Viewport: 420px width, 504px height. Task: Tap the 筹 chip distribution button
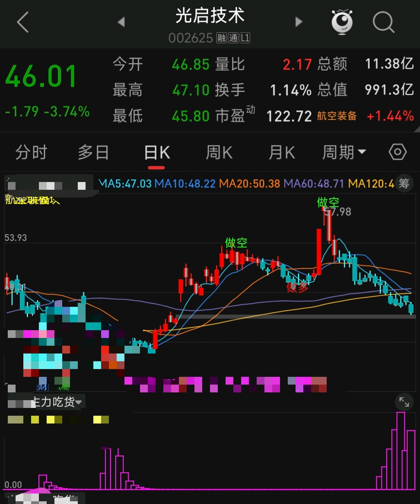pos(404,183)
